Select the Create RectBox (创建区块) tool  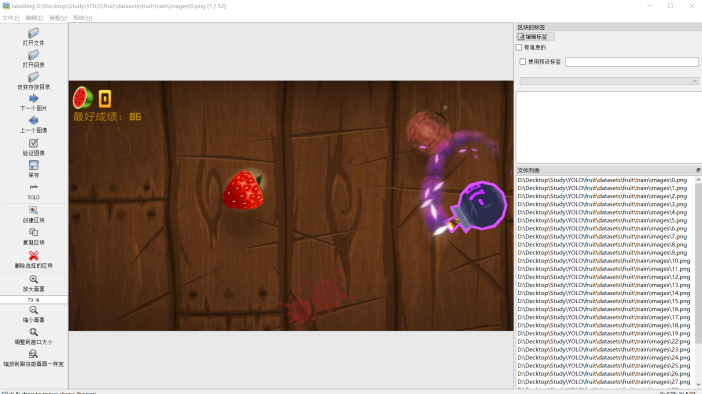(34, 210)
